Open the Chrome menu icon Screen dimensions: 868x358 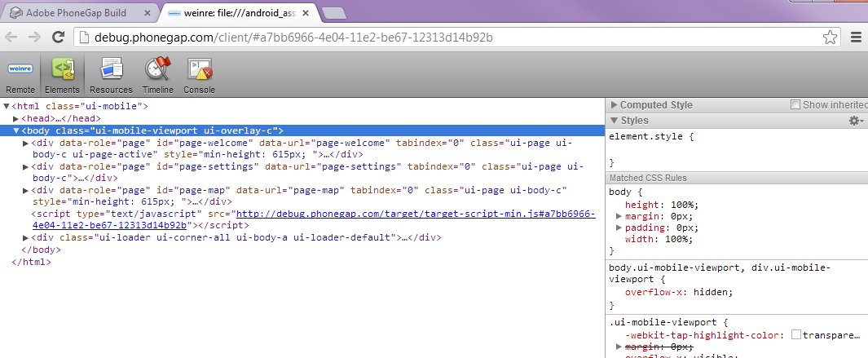point(856,38)
